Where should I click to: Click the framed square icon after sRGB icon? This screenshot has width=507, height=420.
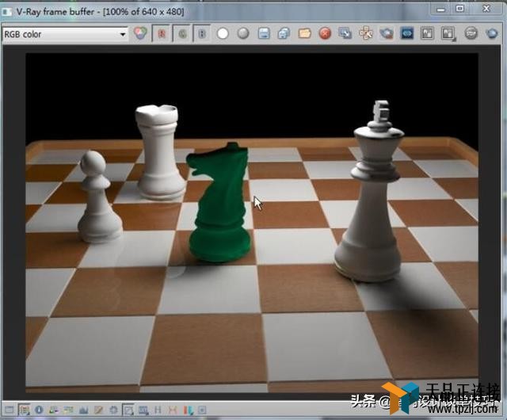coord(128,410)
